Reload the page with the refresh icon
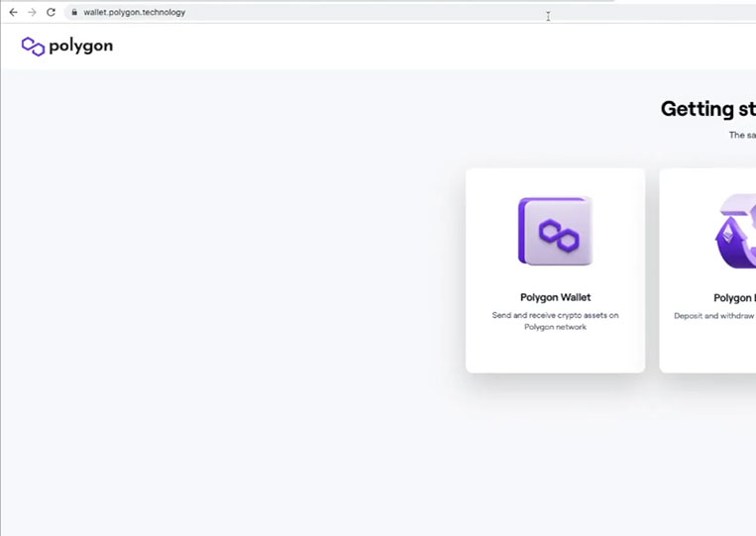 point(51,13)
